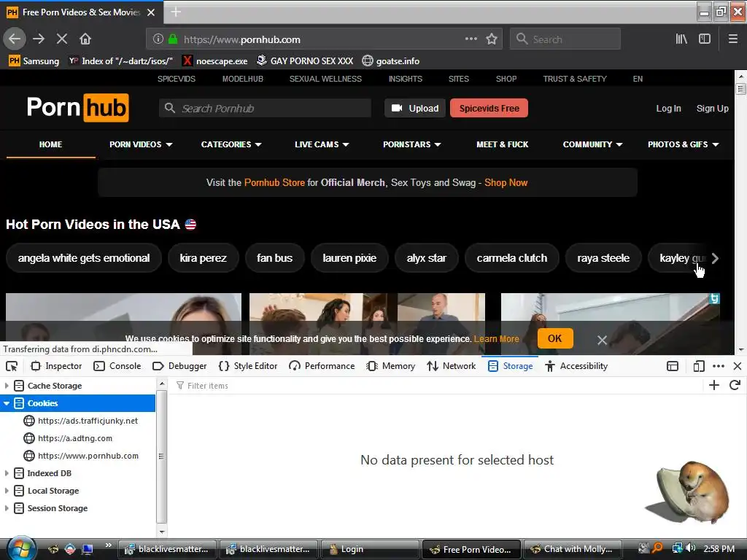Click the network icon in the system tray
This screenshot has height=560, width=747.
(677, 548)
